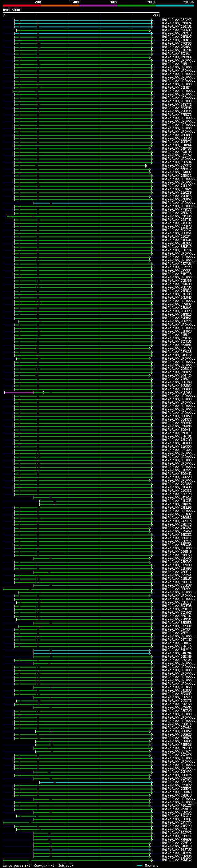This screenshot has height=868, width=197.
Task: Select label UniRef100_C1KUR3
Action: [177, 332]
